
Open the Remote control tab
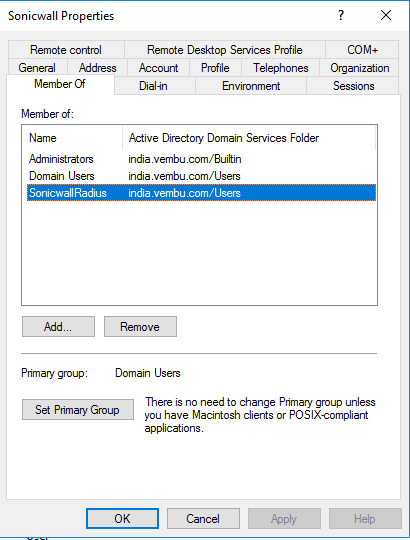[66, 50]
